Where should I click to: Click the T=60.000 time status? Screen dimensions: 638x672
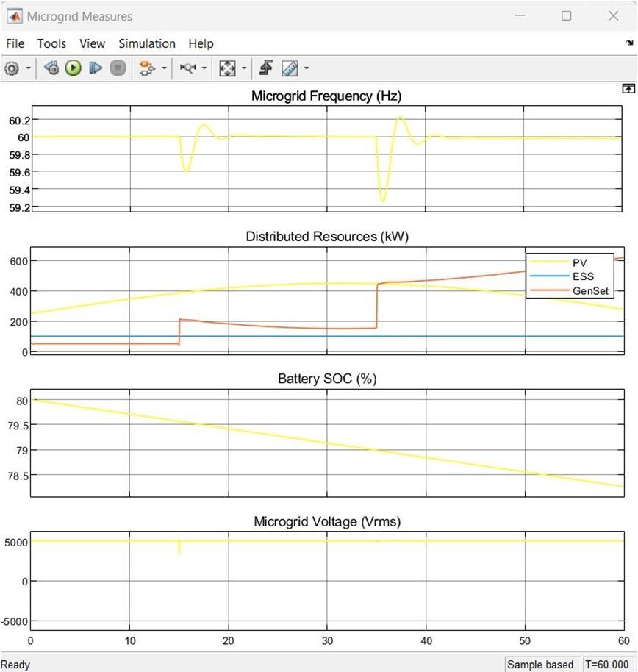607,665
